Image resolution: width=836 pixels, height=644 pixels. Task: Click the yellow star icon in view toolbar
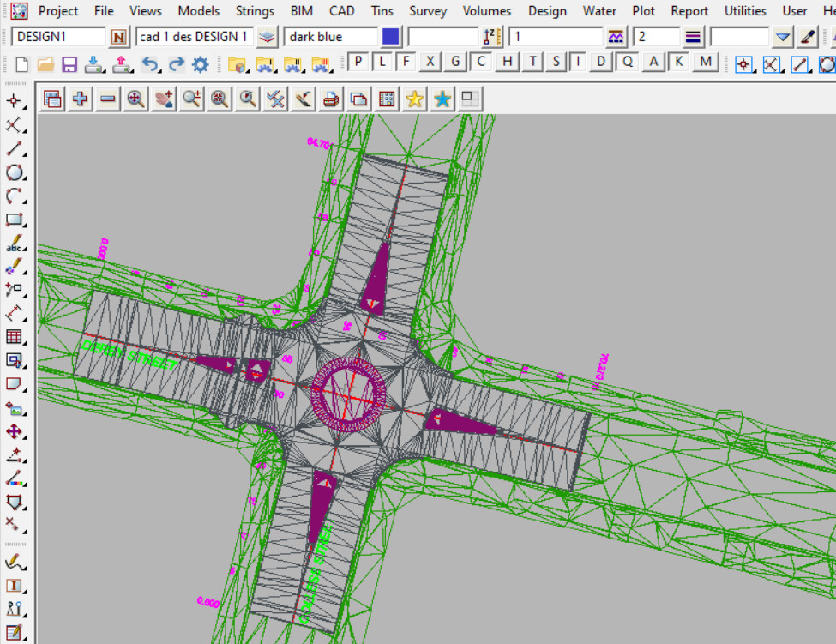click(414, 99)
